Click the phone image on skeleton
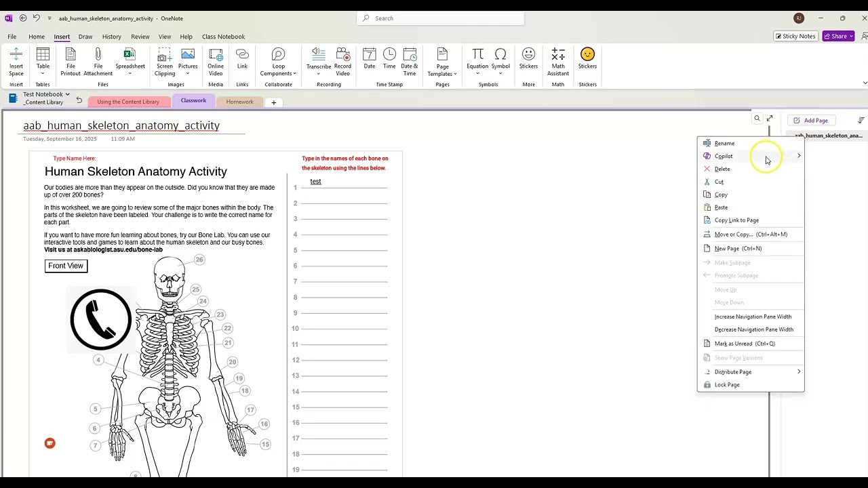Screen dimensions: 868x488 (100, 319)
